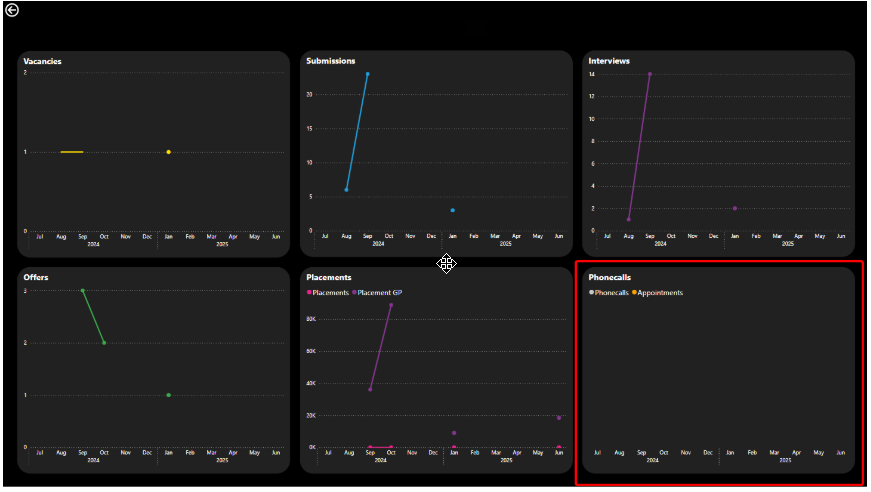Select the blue January data point in Submissions
The height and width of the screenshot is (492, 871).
(x=453, y=210)
